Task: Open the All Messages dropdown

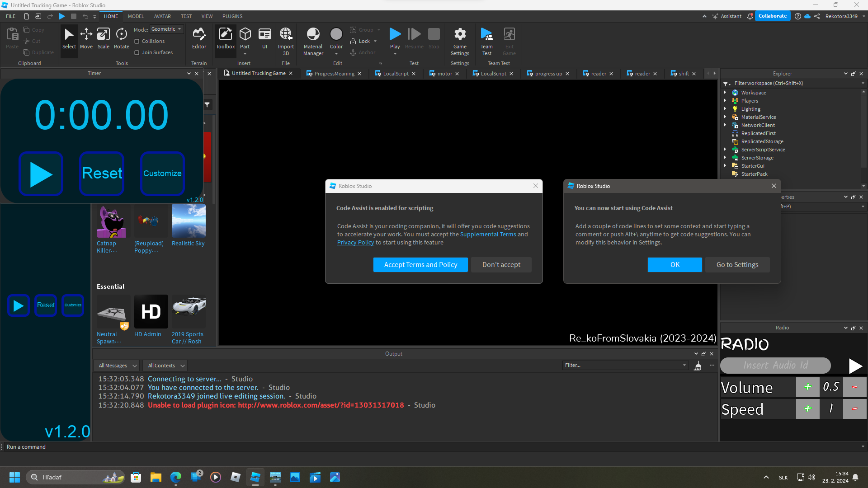Action: pyautogui.click(x=117, y=366)
